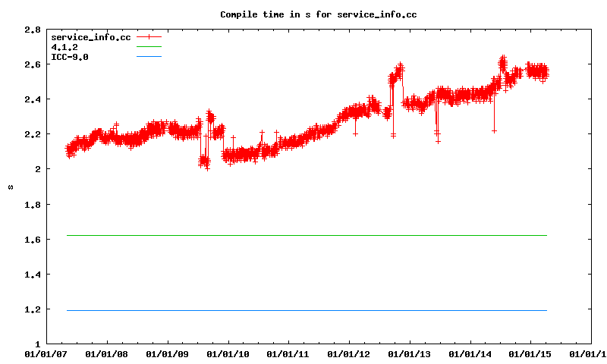Viewport: 607px width, 364px height.
Task: Click the '1.6' y-axis tick label
Action: (32, 240)
